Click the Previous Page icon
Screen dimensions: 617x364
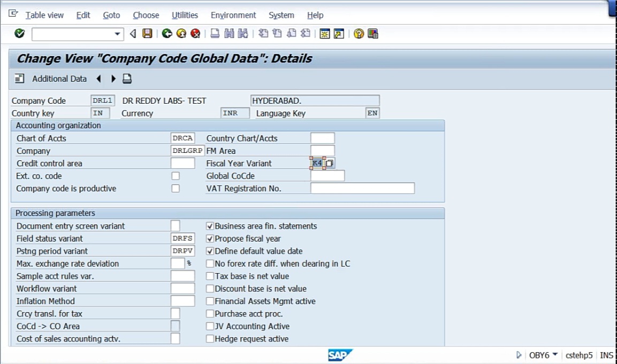click(x=277, y=34)
